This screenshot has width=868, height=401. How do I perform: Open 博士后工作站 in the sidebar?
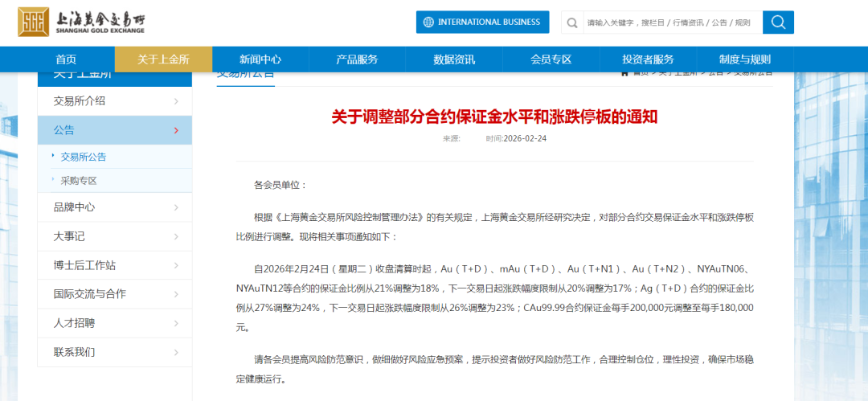(x=115, y=265)
